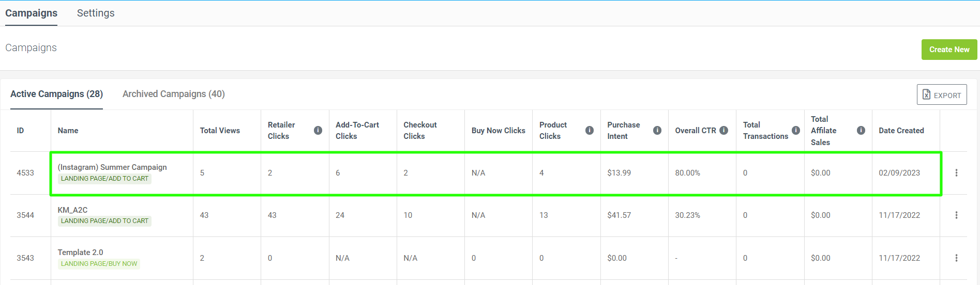Click Checkout Clicks column header
The width and height of the screenshot is (980, 285).
click(420, 131)
